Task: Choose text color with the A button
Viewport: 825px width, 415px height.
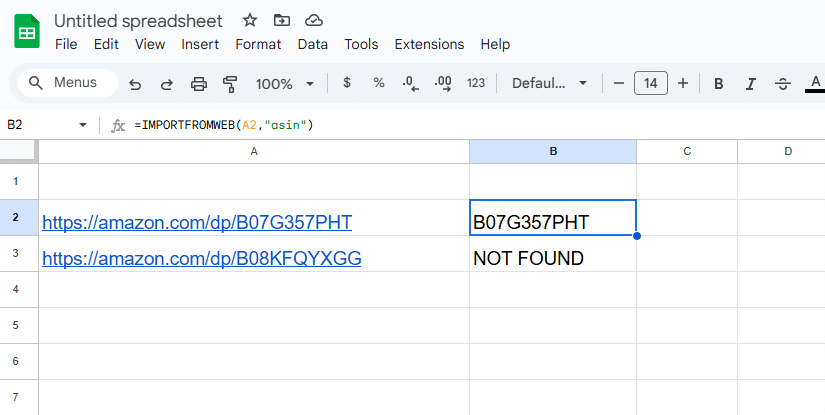Action: 814,84
